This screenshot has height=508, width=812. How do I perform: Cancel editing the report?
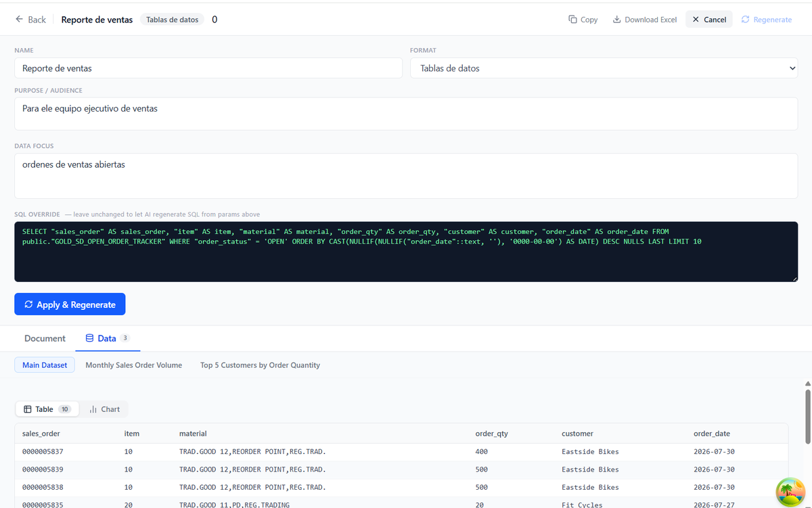708,20
